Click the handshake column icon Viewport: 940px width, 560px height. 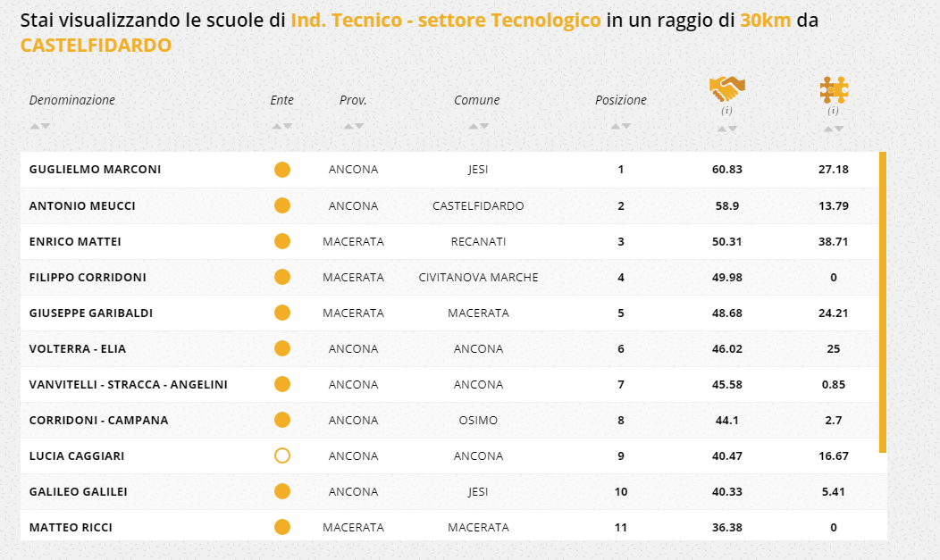click(726, 89)
